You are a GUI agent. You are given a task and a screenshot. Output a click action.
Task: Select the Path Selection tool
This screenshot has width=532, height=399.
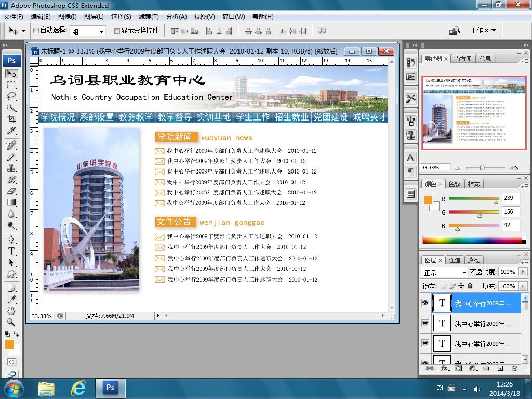click(11, 262)
